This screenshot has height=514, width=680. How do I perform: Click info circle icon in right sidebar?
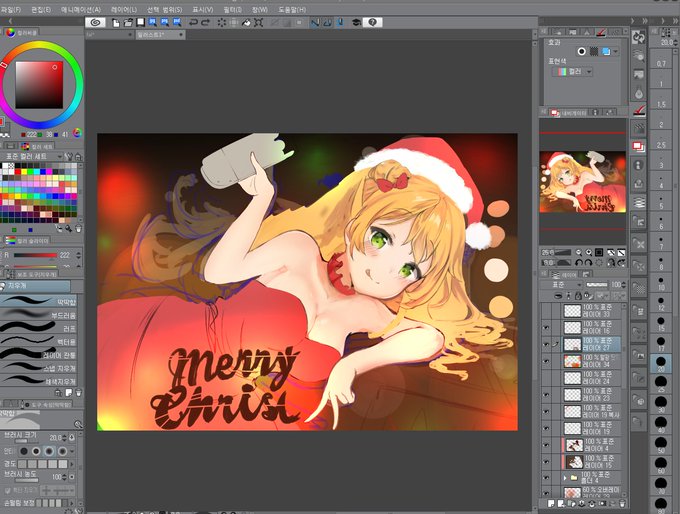click(x=639, y=165)
